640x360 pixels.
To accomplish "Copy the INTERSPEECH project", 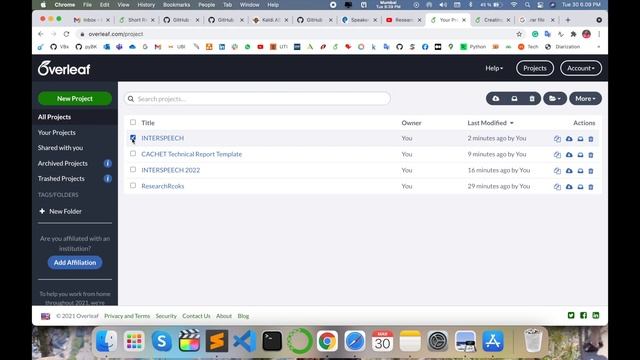I will coord(557,139).
